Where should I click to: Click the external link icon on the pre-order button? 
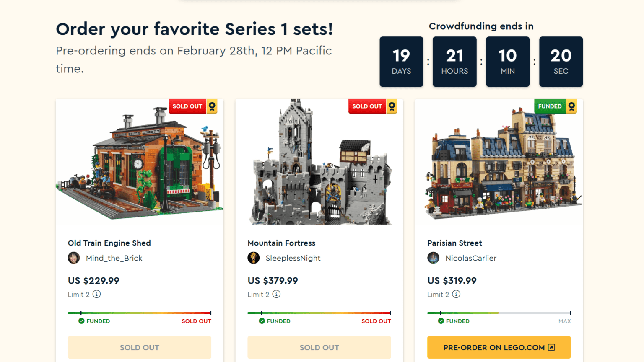(x=551, y=347)
